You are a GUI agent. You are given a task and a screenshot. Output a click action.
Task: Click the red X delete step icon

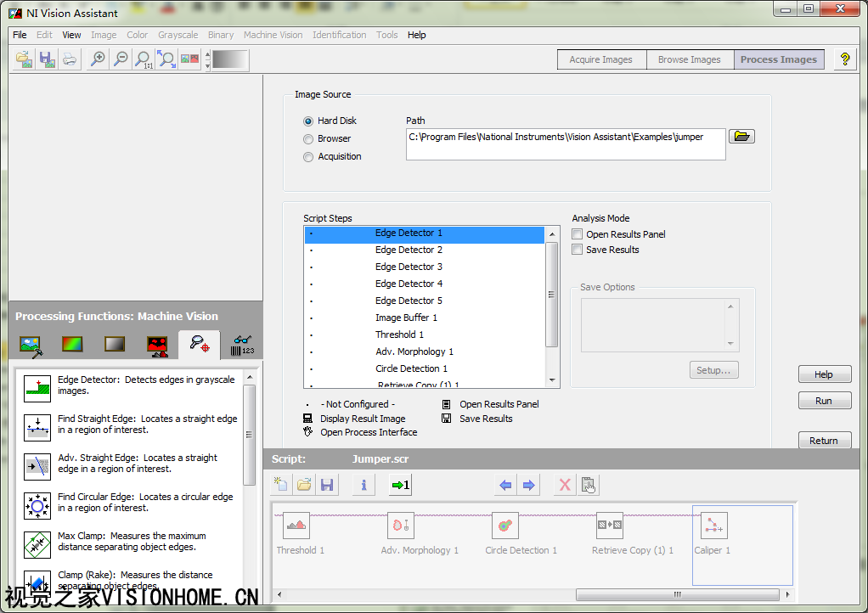(x=564, y=485)
